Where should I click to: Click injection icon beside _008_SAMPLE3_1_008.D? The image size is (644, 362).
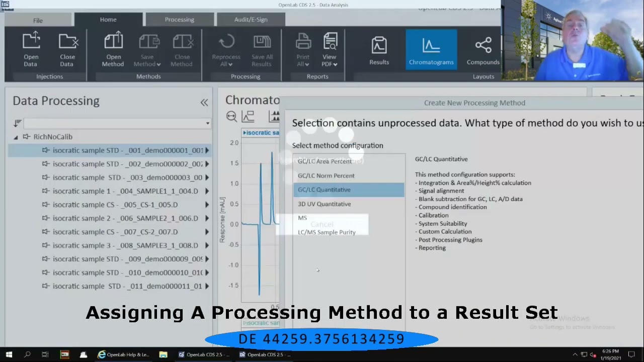tap(46, 245)
